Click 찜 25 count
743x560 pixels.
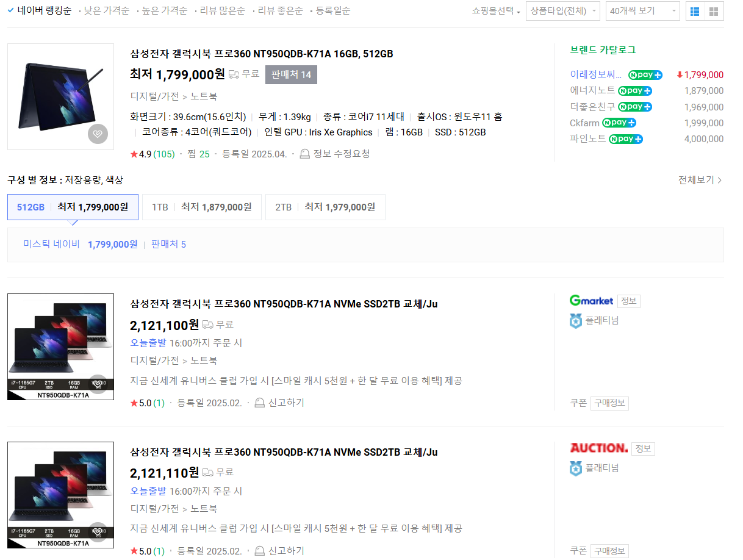(198, 154)
